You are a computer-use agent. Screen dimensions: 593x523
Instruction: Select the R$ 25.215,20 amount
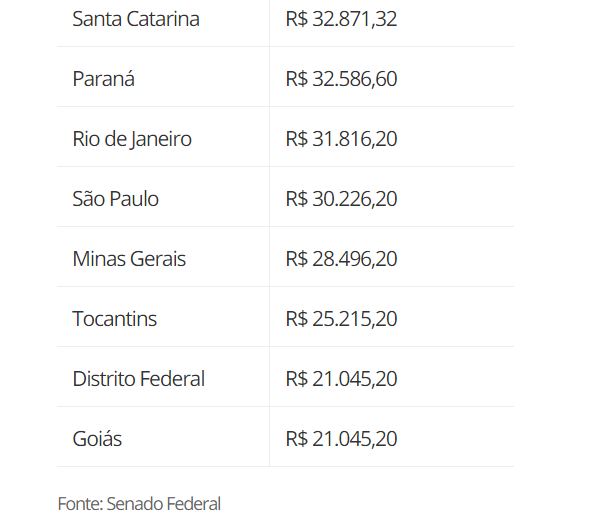(x=341, y=318)
